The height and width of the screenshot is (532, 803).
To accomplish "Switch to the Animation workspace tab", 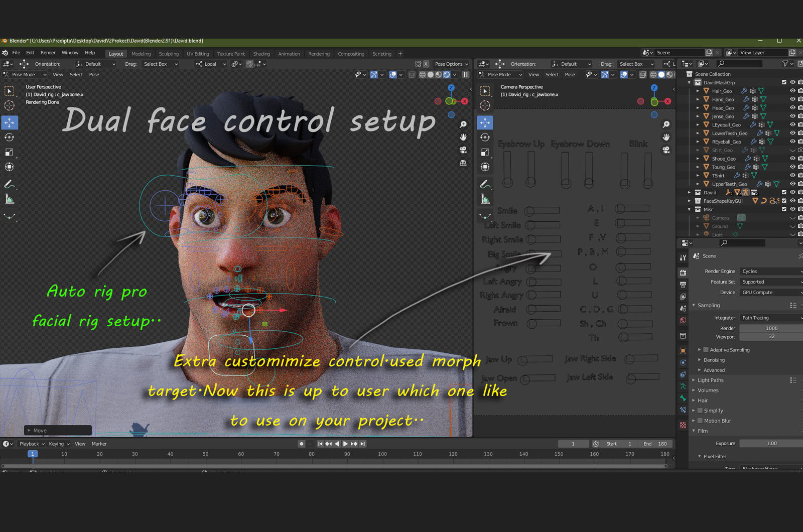I will click(x=289, y=54).
